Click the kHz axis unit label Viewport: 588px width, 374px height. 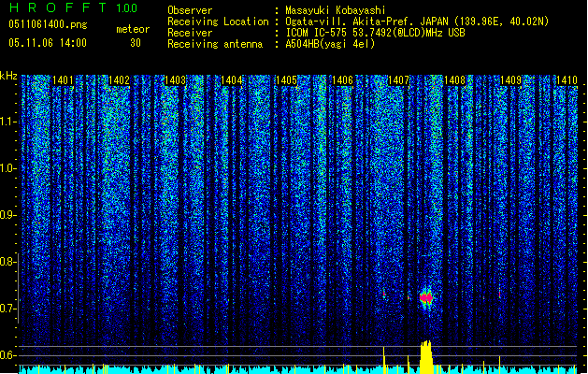8,76
